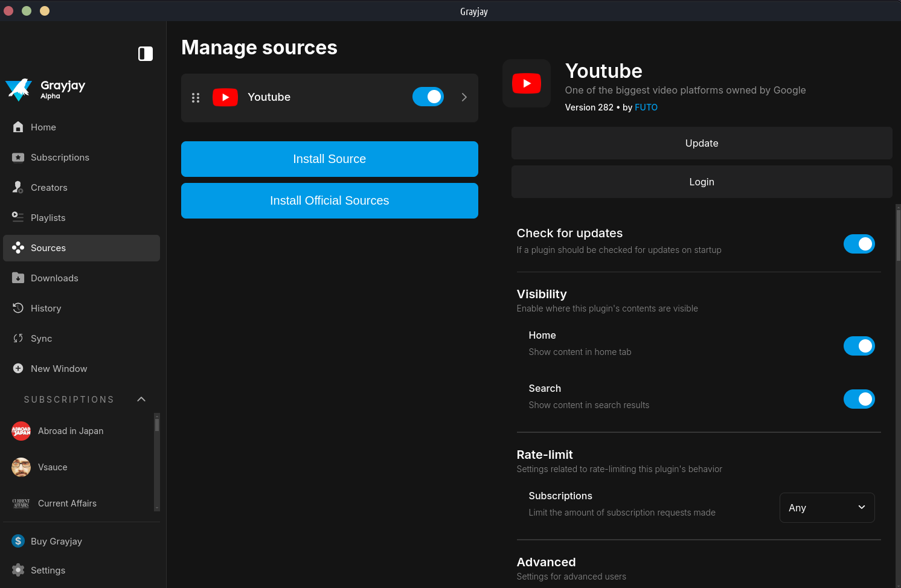
Task: Collapse the Subscriptions sidebar section
Action: pos(141,399)
